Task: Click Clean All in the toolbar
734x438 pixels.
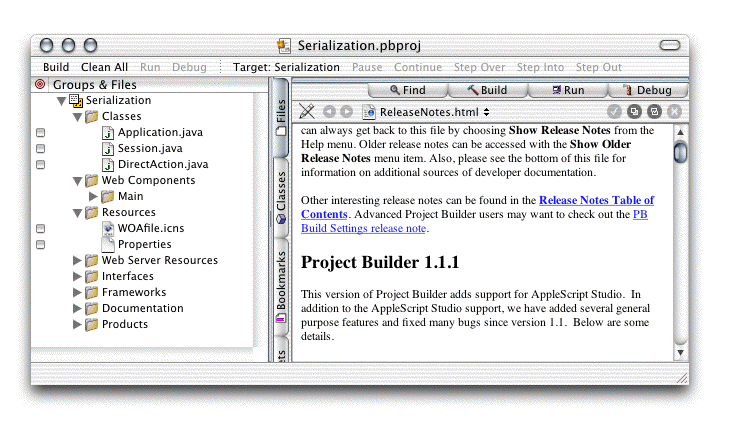Action: coord(104,67)
